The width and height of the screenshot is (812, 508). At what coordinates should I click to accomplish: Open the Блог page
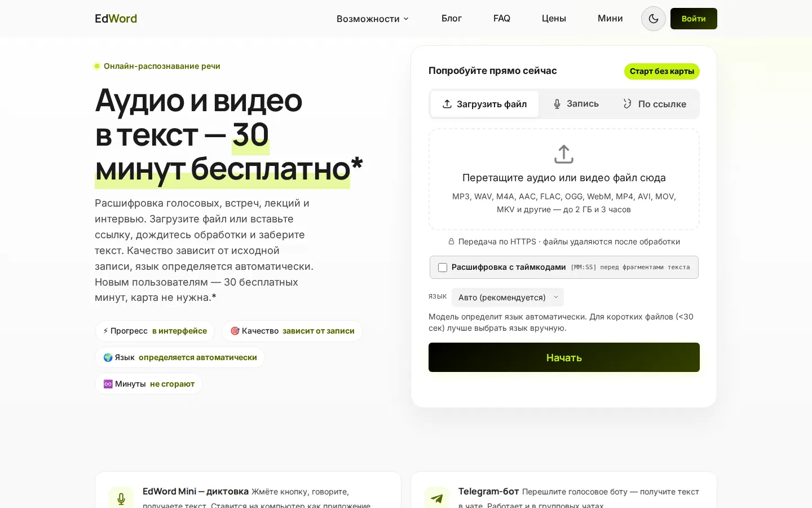(451, 19)
